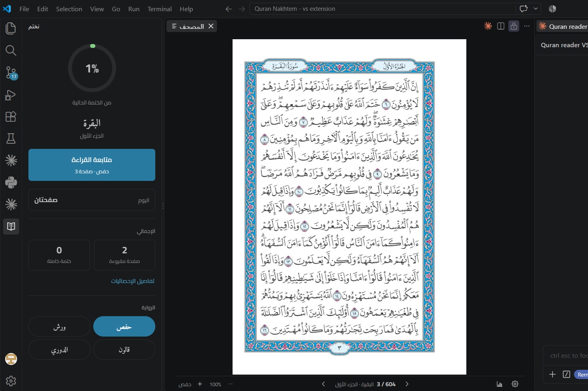This screenshot has width=588, height=391.
Task: Open the Help menu
Action: pyautogui.click(x=186, y=9)
